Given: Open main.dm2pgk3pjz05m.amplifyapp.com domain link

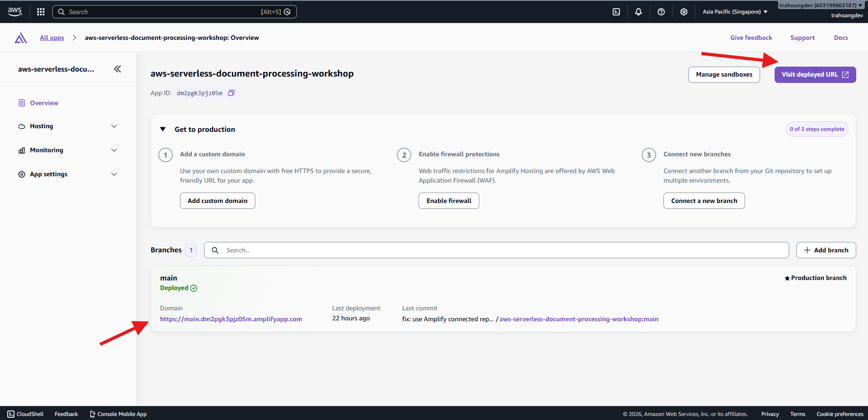Looking at the screenshot, I should pos(231,319).
